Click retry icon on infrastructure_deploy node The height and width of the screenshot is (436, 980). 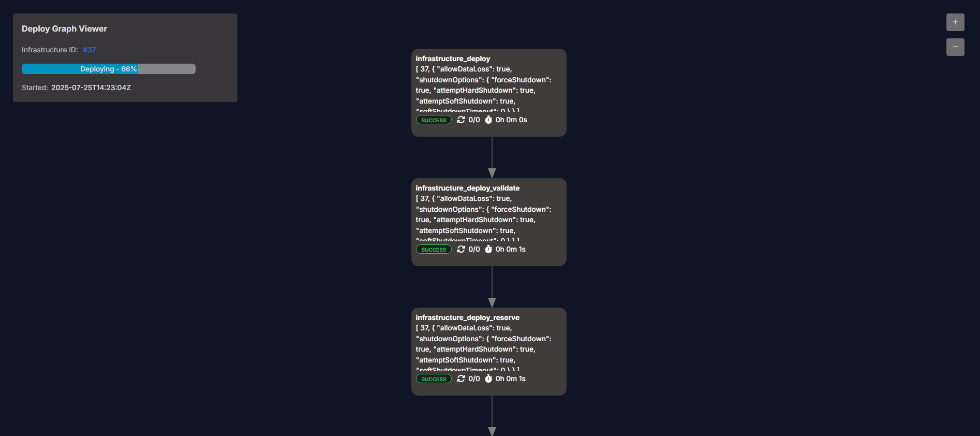click(x=461, y=120)
